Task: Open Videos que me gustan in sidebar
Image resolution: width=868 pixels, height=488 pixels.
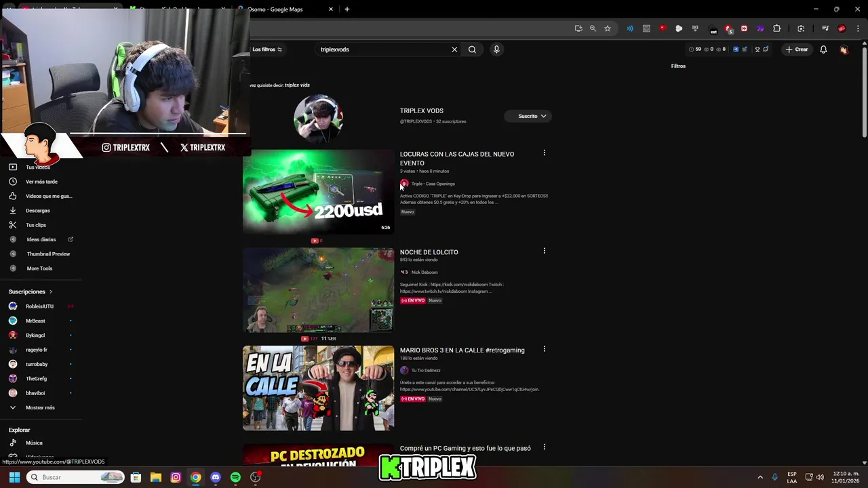Action: click(41, 196)
